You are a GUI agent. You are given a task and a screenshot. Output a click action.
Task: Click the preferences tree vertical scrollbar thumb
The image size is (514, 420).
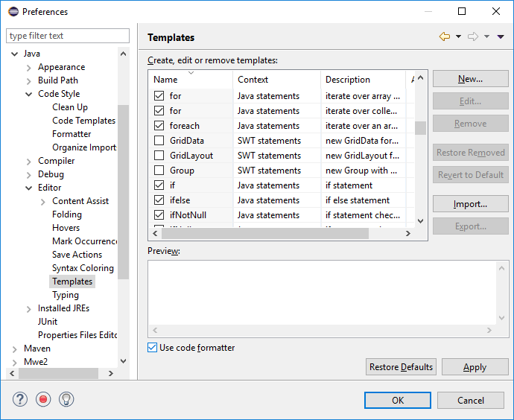pos(123,191)
